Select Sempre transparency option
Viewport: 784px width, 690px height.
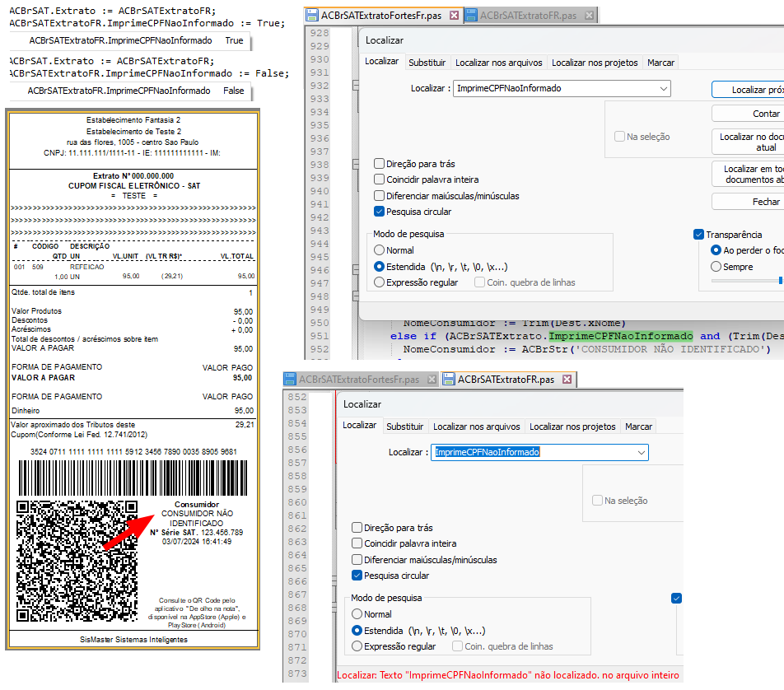(x=716, y=267)
